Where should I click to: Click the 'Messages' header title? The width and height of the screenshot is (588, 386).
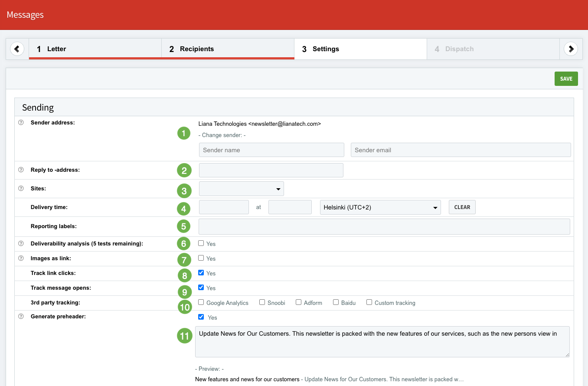25,15
